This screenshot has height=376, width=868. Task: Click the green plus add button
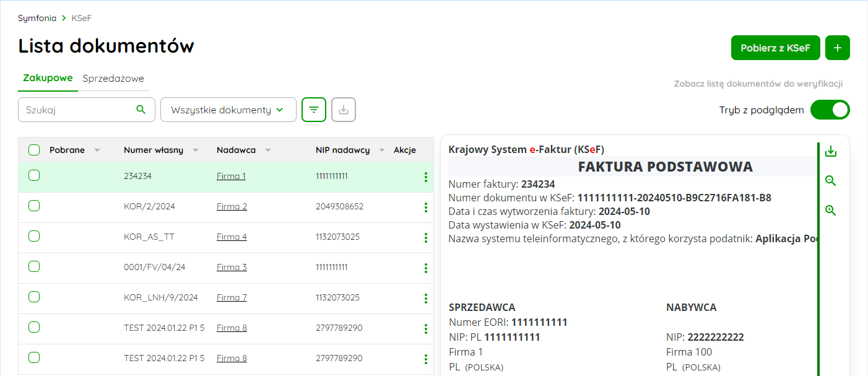pyautogui.click(x=837, y=48)
